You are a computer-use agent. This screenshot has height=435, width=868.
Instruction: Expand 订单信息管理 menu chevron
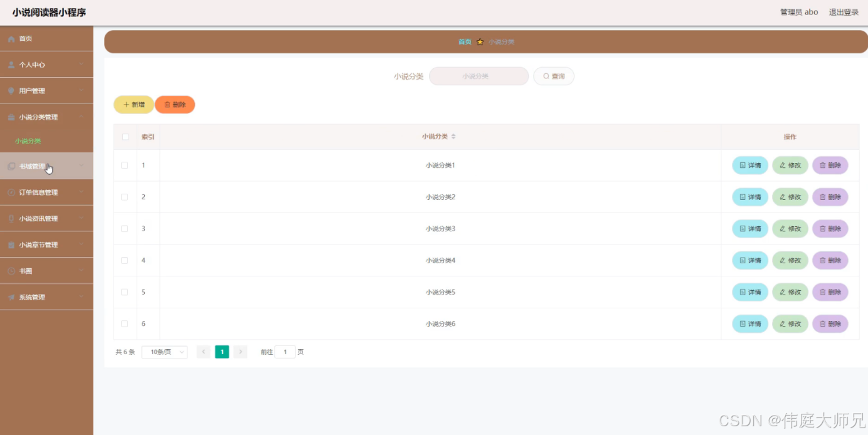pyautogui.click(x=82, y=192)
